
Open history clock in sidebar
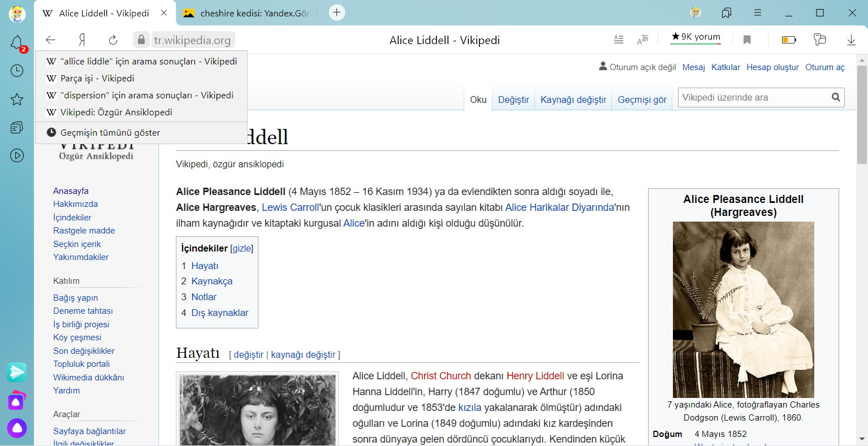click(17, 71)
